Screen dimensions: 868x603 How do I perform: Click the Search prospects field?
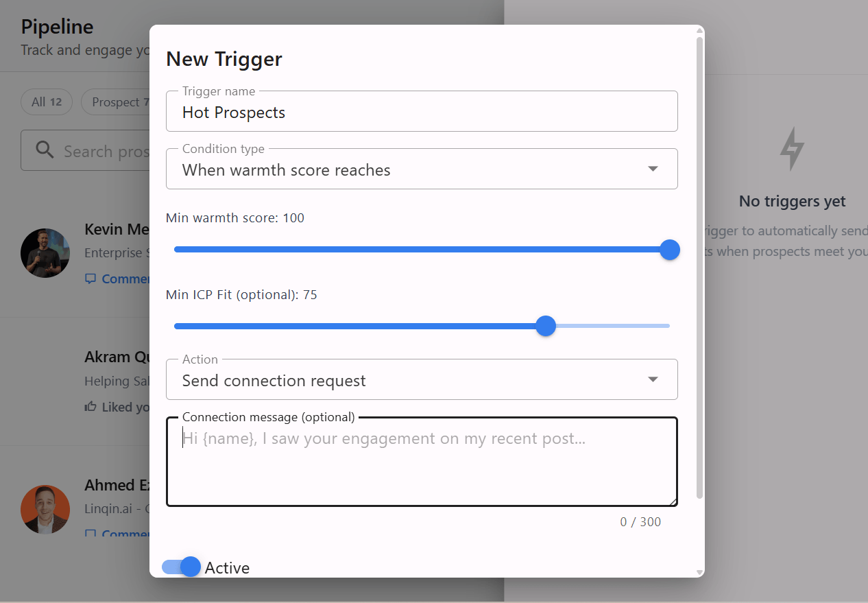[x=86, y=150]
